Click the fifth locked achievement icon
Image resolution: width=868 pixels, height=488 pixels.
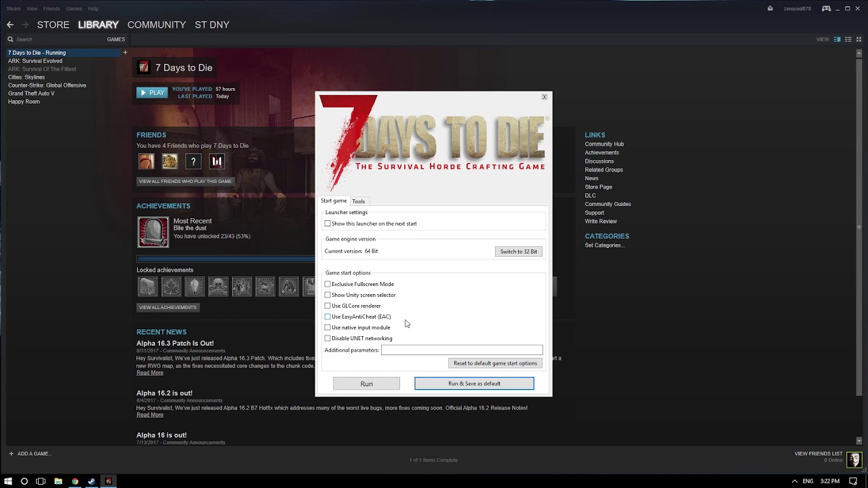coord(241,286)
